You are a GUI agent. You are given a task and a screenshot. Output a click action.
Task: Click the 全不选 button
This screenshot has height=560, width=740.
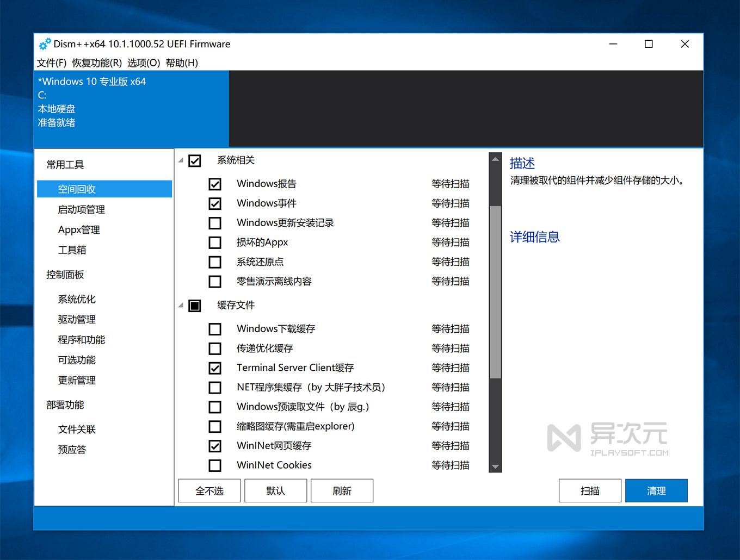[x=209, y=491]
